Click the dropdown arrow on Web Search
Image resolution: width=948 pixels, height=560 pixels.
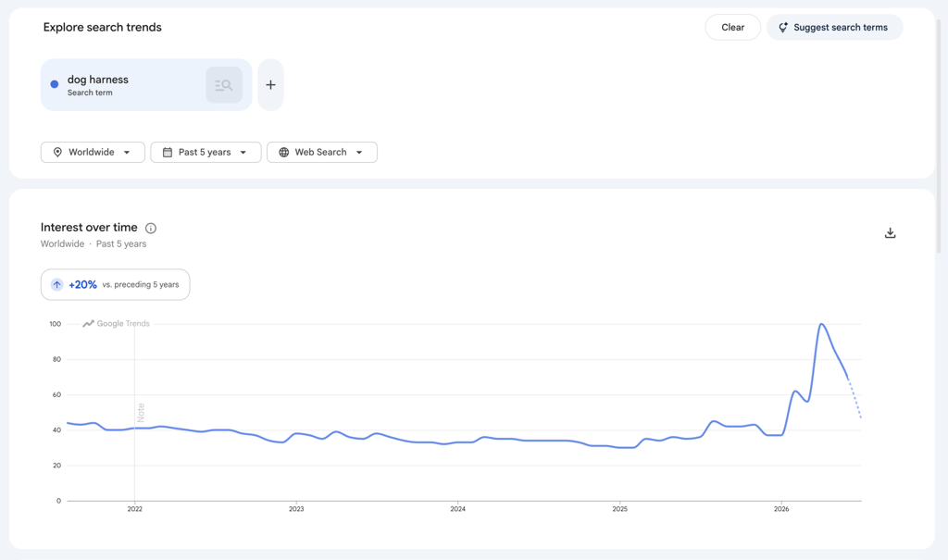point(359,153)
